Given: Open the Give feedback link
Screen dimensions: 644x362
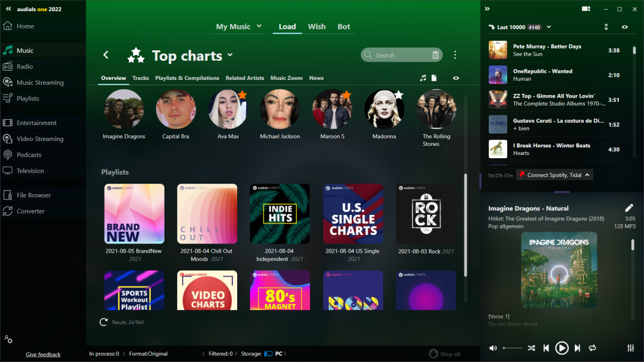Looking at the screenshot, I should pyautogui.click(x=43, y=354).
